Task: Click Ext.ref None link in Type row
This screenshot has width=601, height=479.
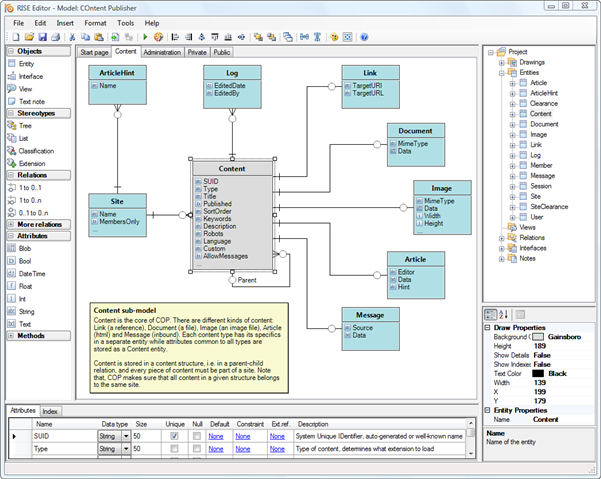Action: click(x=277, y=449)
